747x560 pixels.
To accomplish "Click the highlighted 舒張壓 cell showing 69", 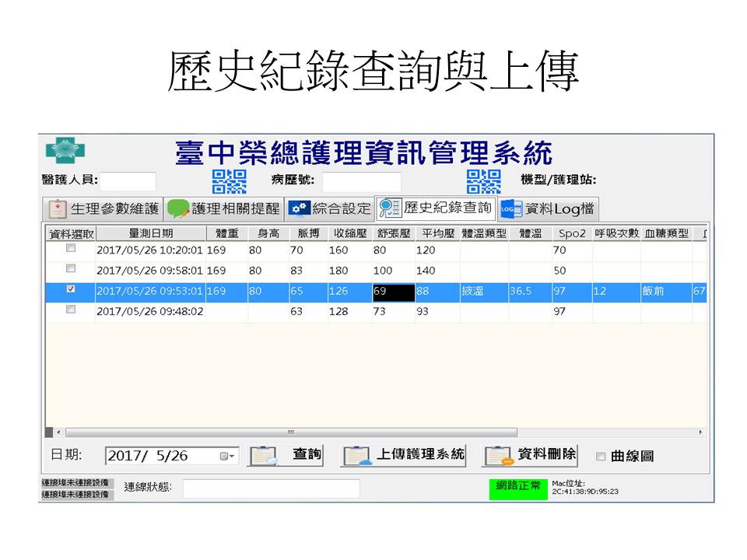I will [394, 292].
